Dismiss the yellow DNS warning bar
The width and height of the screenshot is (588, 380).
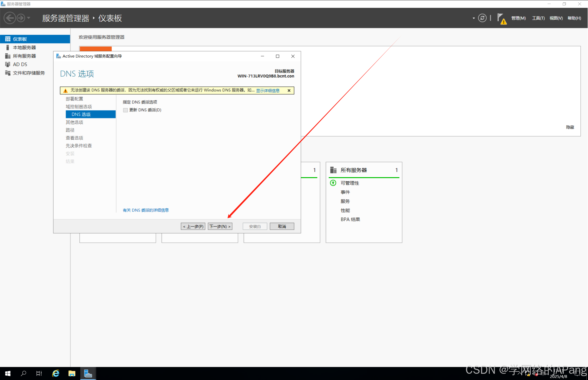[289, 91]
